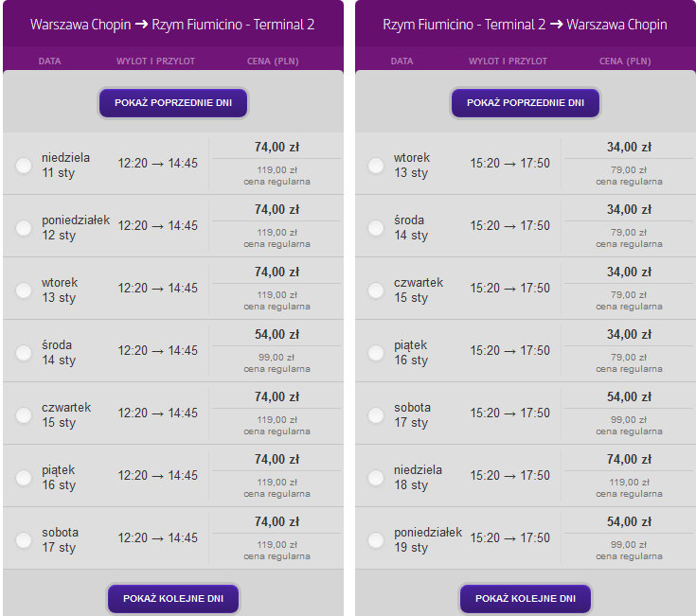
Task: Select return sobota 17 sty flight
Action: [x=376, y=415]
